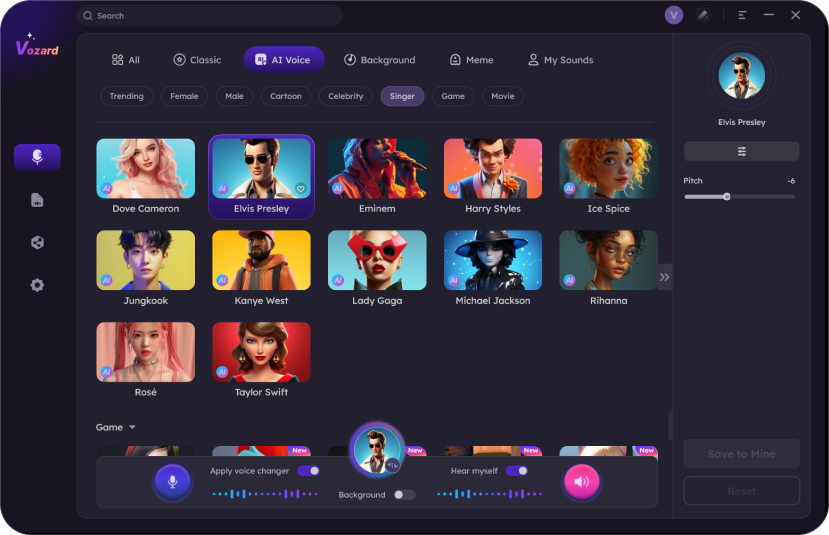Collapse right panel with double chevron
Image resolution: width=829 pixels, height=535 pixels.
(664, 277)
